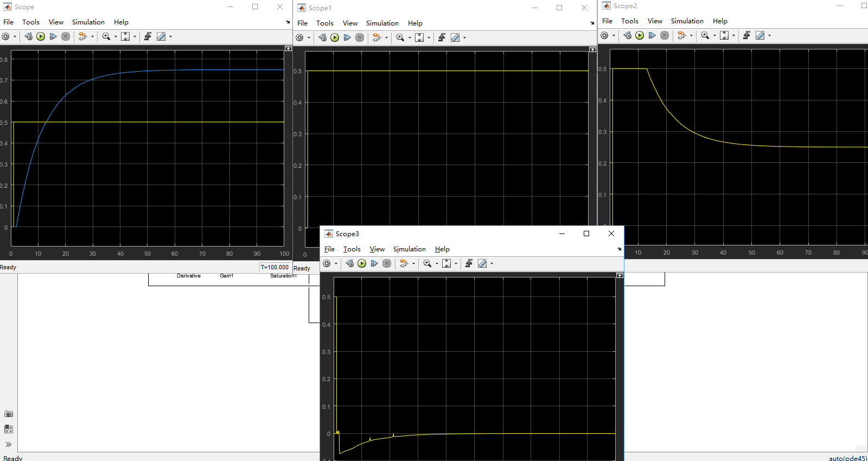Run the simulation from Scope2 toolbar

pos(640,35)
